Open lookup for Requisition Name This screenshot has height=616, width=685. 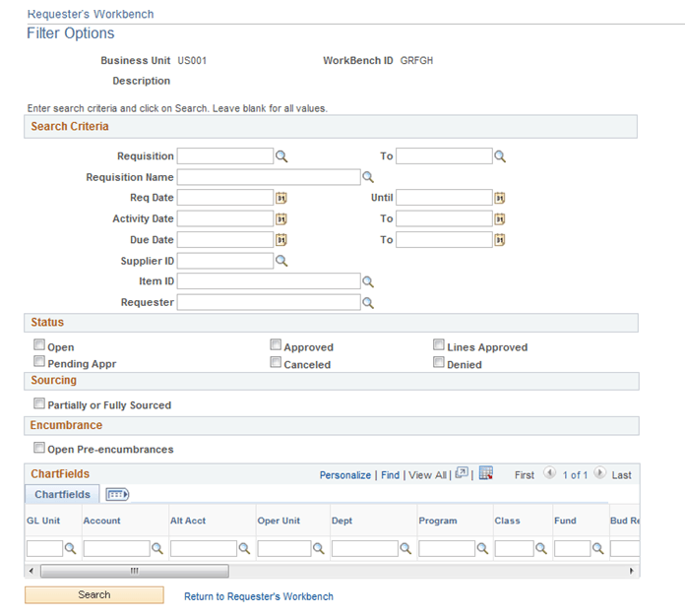(368, 177)
